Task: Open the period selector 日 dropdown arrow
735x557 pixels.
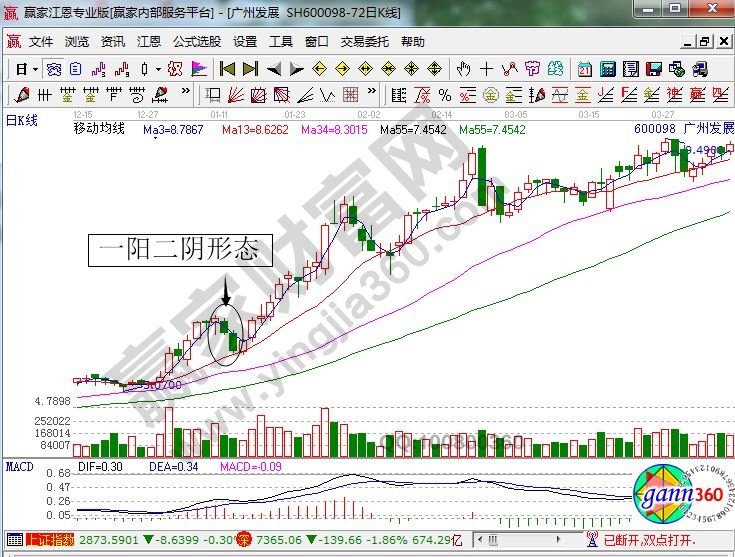Action: (35, 70)
